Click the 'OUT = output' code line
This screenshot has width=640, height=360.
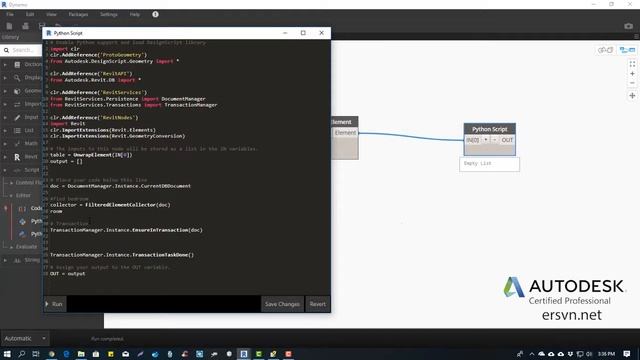coord(68,274)
